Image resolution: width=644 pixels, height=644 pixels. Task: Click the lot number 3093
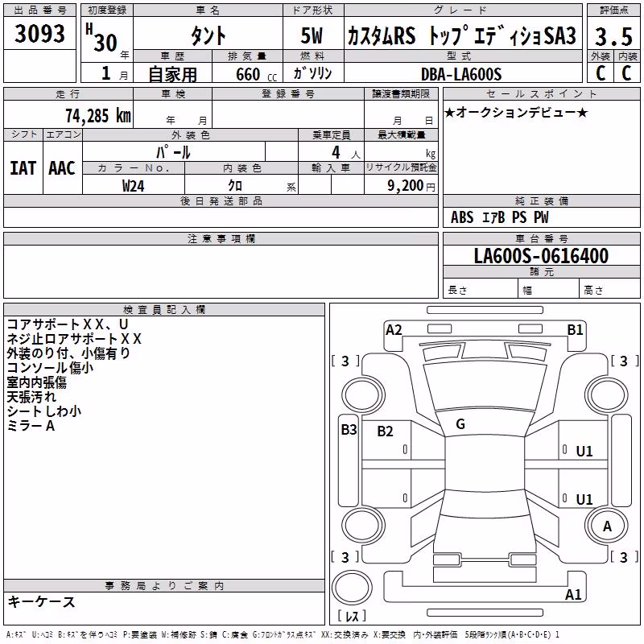coord(39,34)
